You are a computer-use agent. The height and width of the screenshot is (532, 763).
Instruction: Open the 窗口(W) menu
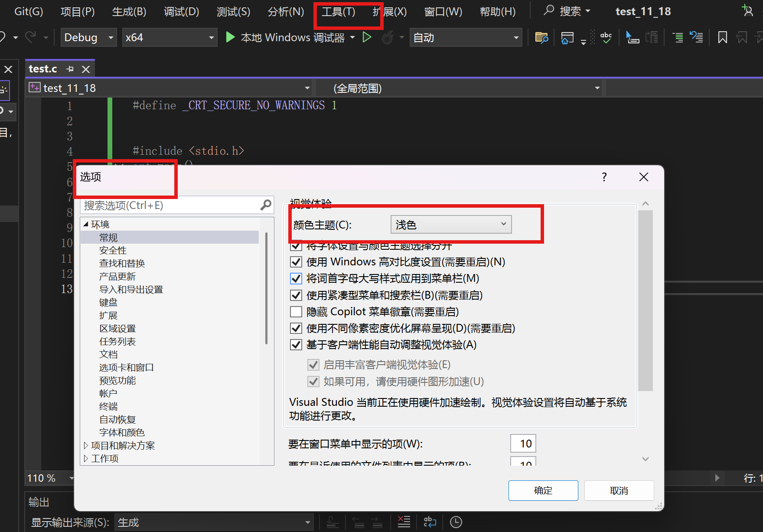(x=443, y=11)
